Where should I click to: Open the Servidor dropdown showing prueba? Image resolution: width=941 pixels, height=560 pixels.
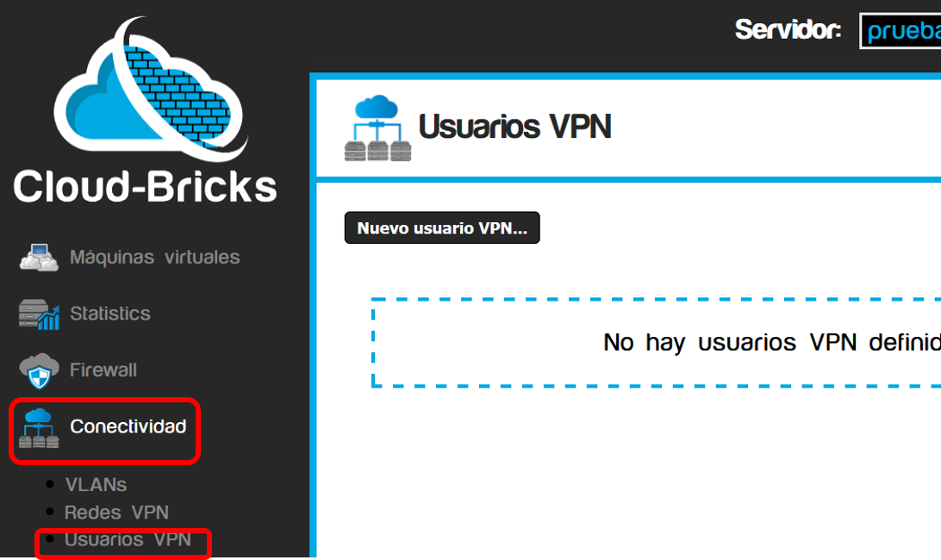900,31
